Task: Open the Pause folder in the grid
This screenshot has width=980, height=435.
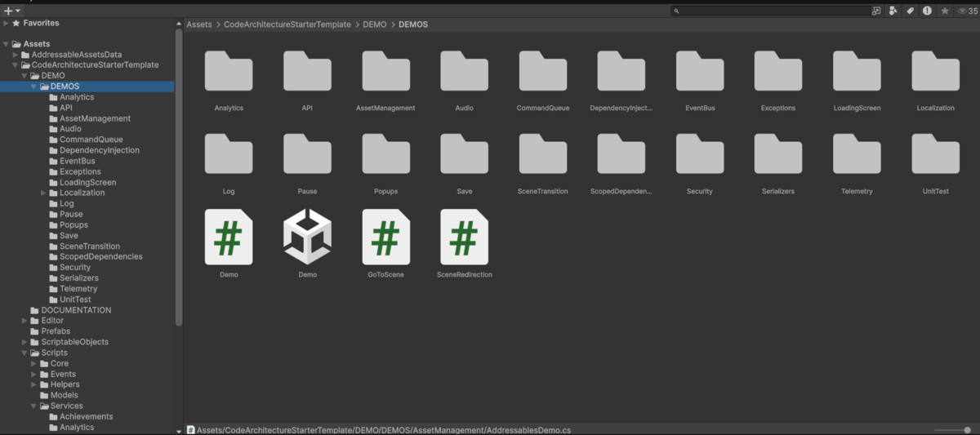Action: tap(307, 155)
